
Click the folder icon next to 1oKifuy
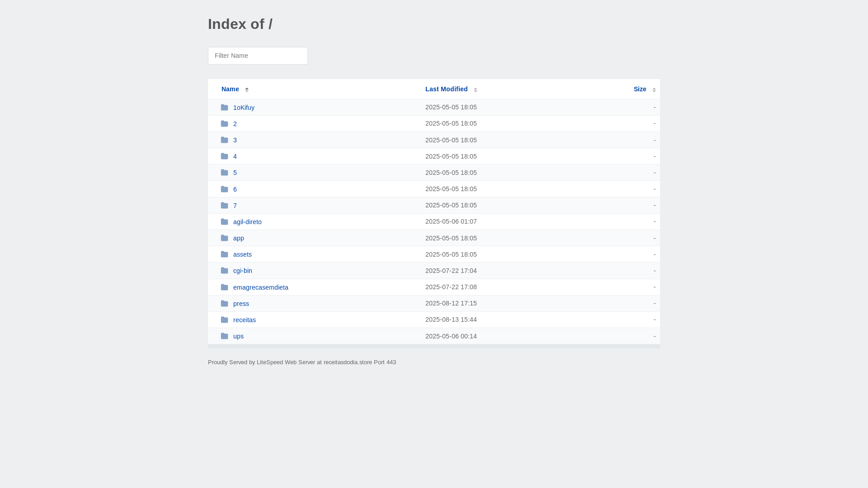pyautogui.click(x=224, y=107)
